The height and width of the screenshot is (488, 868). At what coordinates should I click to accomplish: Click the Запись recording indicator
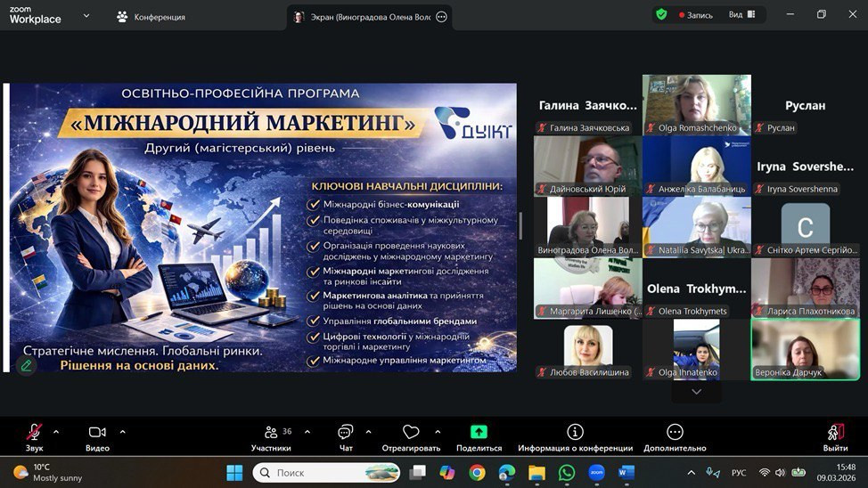click(x=696, y=14)
